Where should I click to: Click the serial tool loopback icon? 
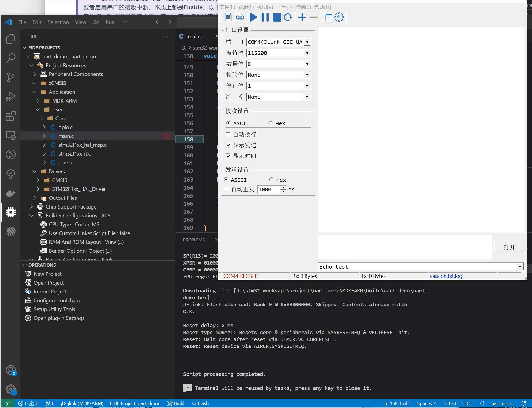(x=240, y=17)
